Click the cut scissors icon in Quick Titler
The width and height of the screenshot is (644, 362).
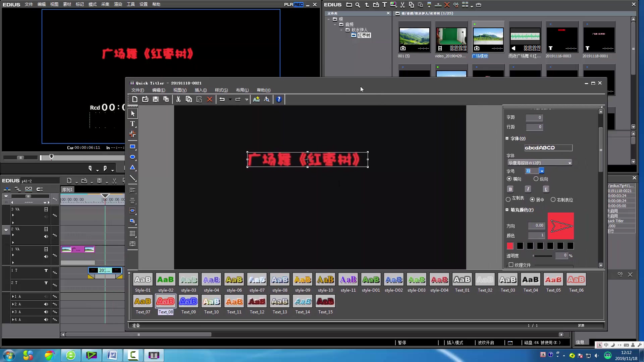click(178, 99)
